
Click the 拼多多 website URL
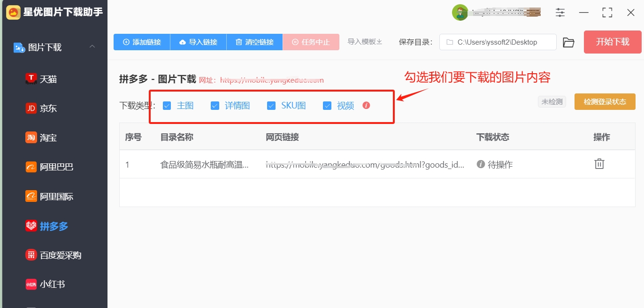(272, 80)
